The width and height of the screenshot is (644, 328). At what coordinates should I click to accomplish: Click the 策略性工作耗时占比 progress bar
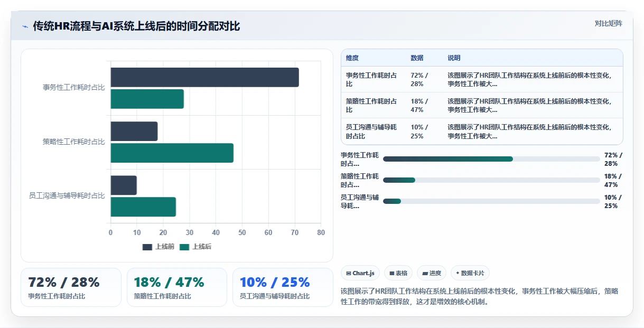491,180
